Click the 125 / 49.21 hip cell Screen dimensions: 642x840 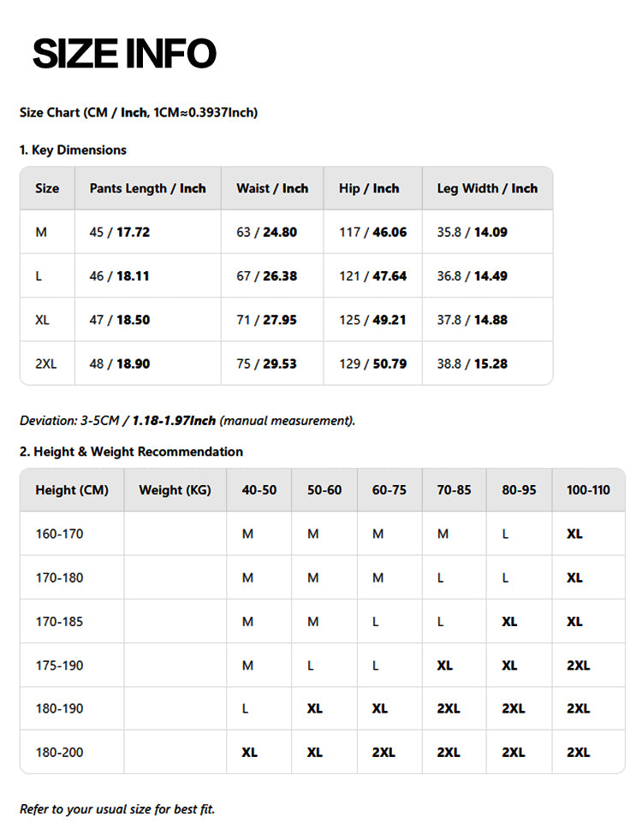tap(372, 320)
